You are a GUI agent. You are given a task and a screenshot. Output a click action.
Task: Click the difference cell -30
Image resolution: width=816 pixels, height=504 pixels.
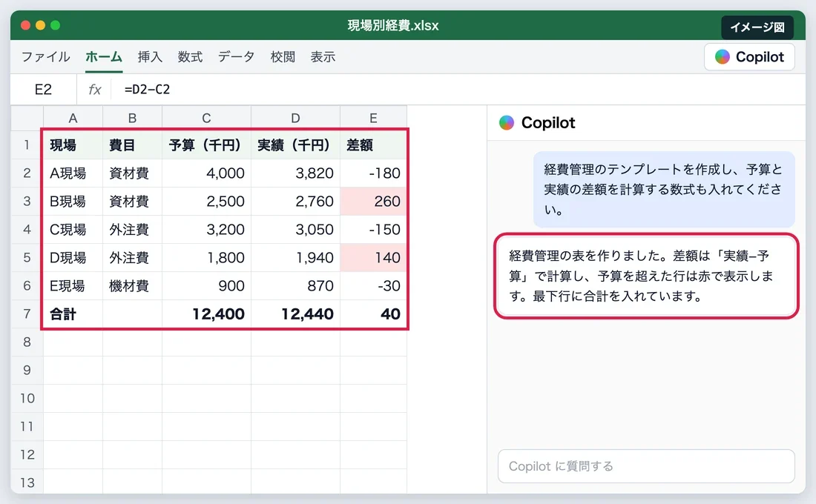pyautogui.click(x=373, y=285)
